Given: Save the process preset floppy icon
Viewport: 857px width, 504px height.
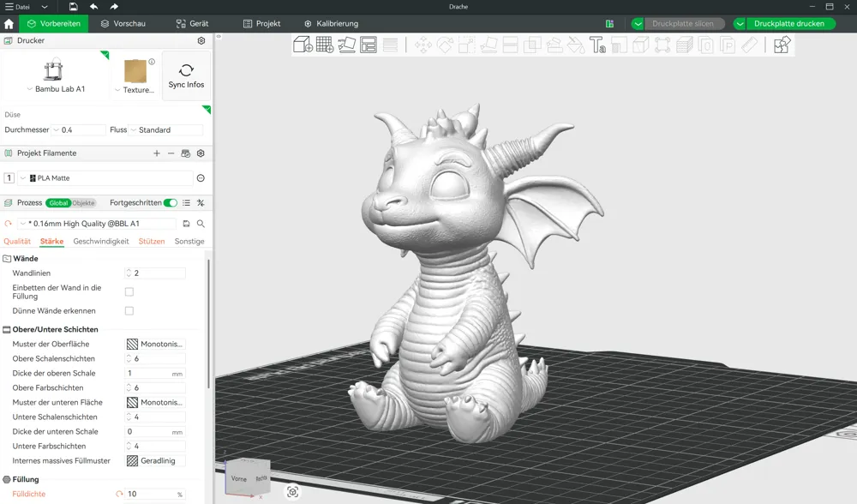Looking at the screenshot, I should coord(186,224).
